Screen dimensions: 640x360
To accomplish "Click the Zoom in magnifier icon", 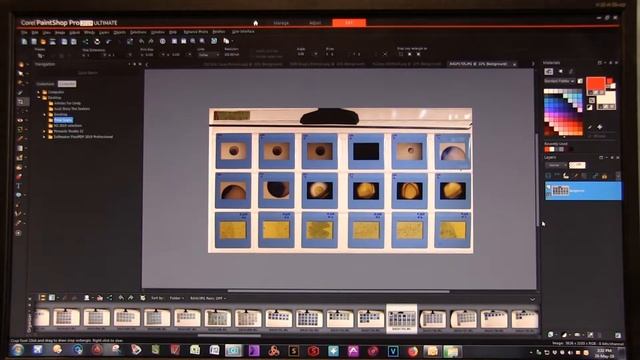I will (202, 41).
